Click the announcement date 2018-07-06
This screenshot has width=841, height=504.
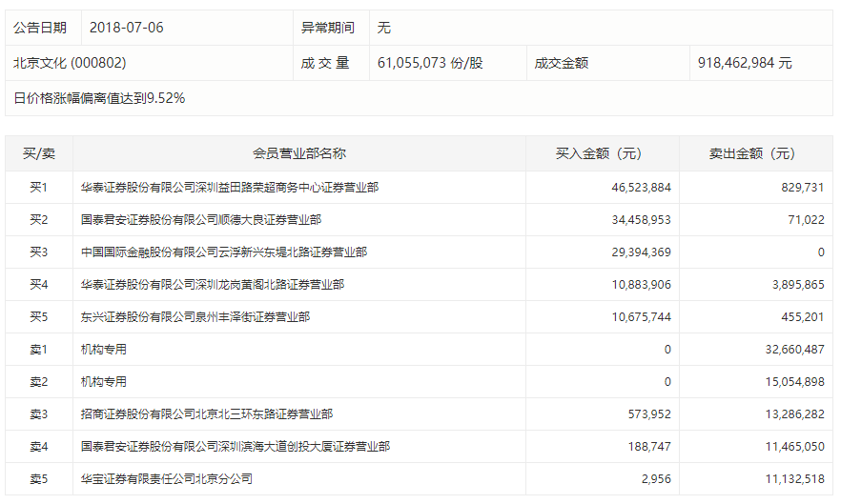tap(127, 28)
